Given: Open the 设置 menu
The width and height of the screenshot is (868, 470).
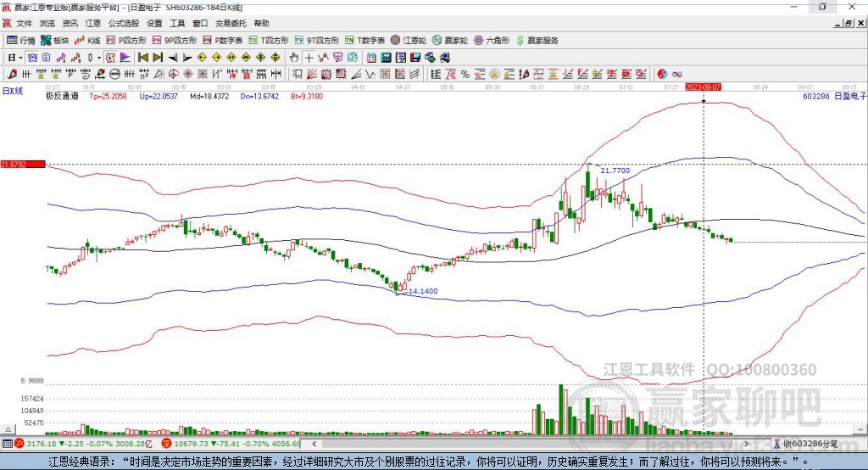Looking at the screenshot, I should coord(154,23).
